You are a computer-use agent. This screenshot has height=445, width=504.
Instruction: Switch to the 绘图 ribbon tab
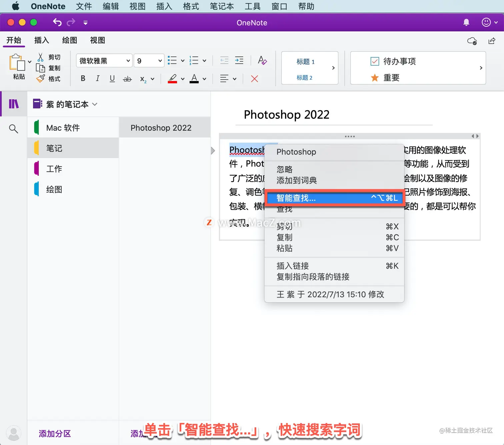pos(70,40)
